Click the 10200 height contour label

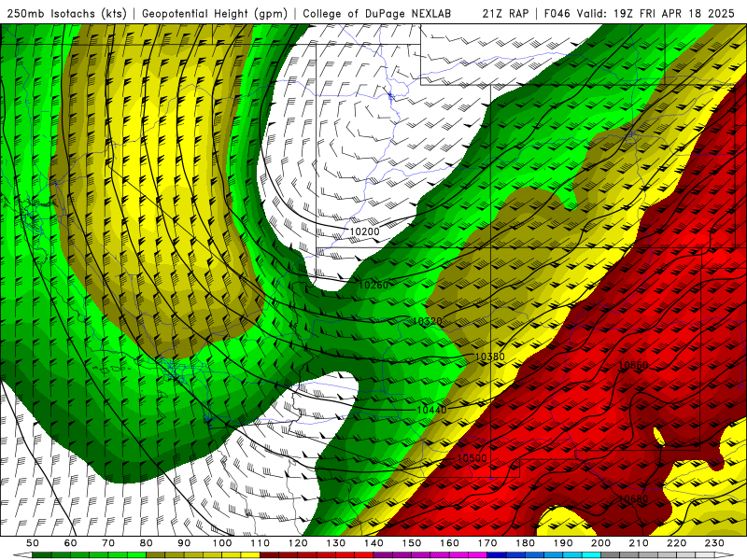(x=364, y=231)
